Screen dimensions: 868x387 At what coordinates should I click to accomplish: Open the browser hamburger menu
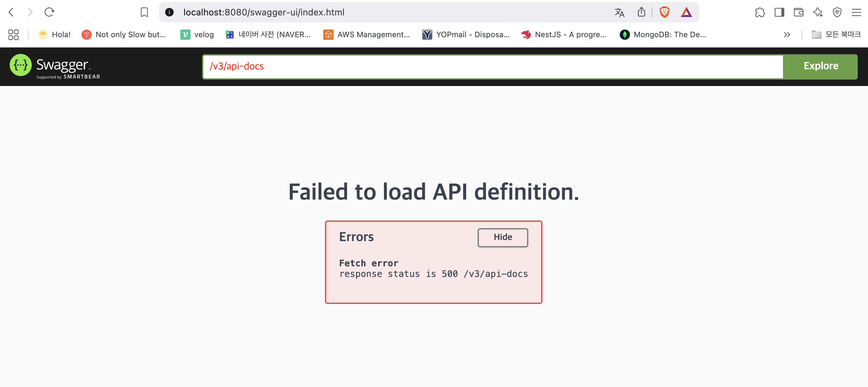pos(856,13)
